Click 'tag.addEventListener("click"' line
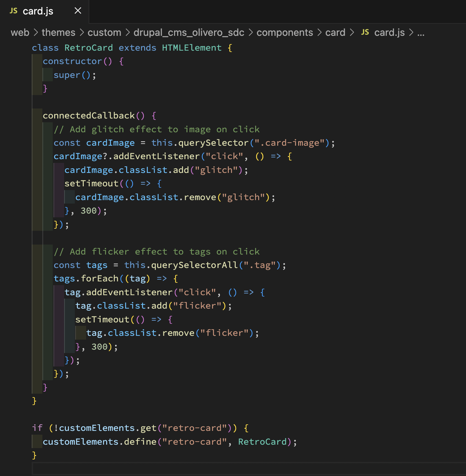 pos(165,292)
